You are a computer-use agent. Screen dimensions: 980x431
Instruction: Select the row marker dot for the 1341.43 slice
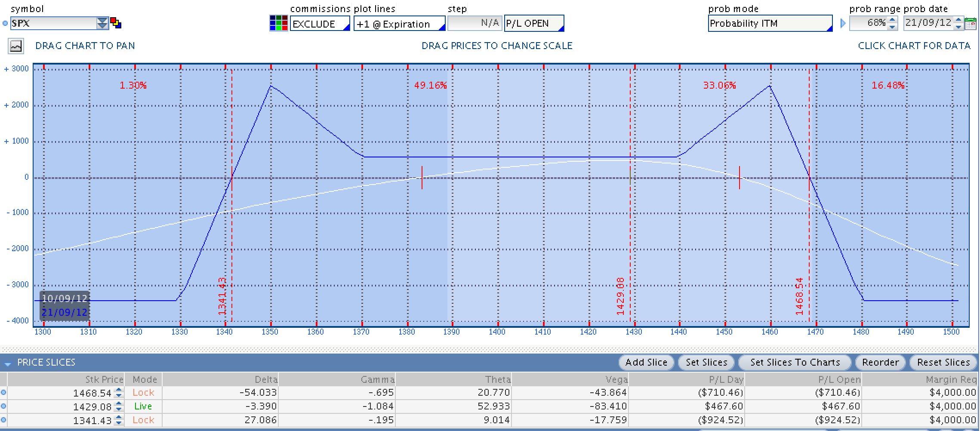(4, 420)
